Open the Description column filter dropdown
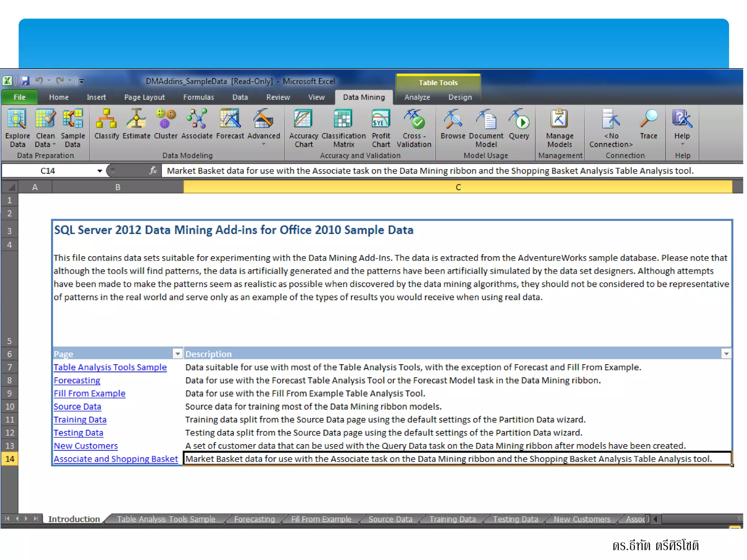 [726, 354]
